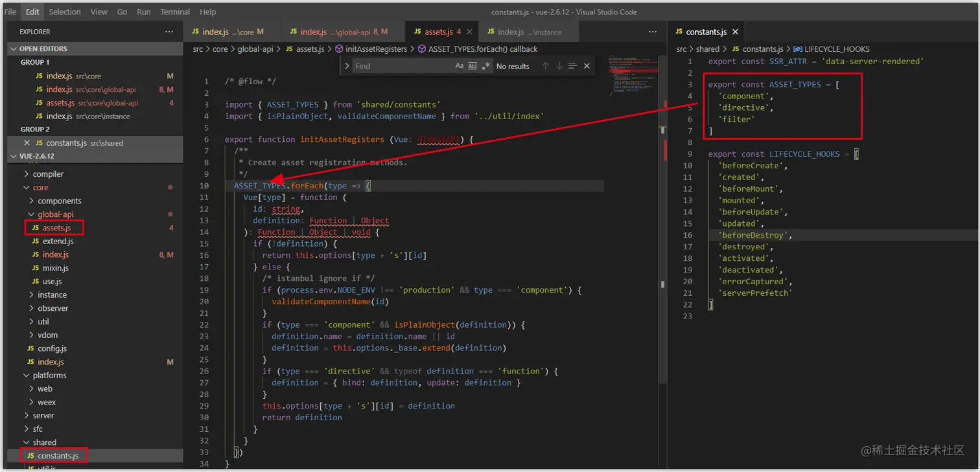The height and width of the screenshot is (472, 980).
Task: Open the Go menu
Action: pyautogui.click(x=122, y=12)
